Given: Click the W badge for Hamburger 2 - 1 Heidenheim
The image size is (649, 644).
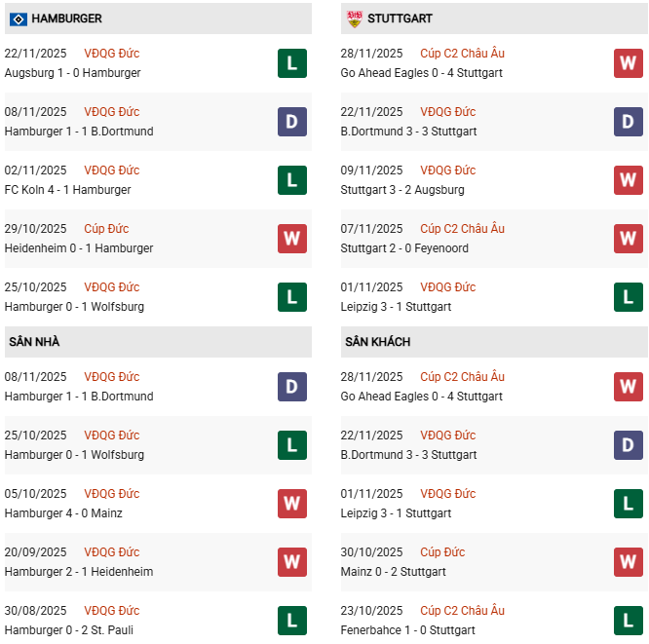Looking at the screenshot, I should pyautogui.click(x=292, y=562).
